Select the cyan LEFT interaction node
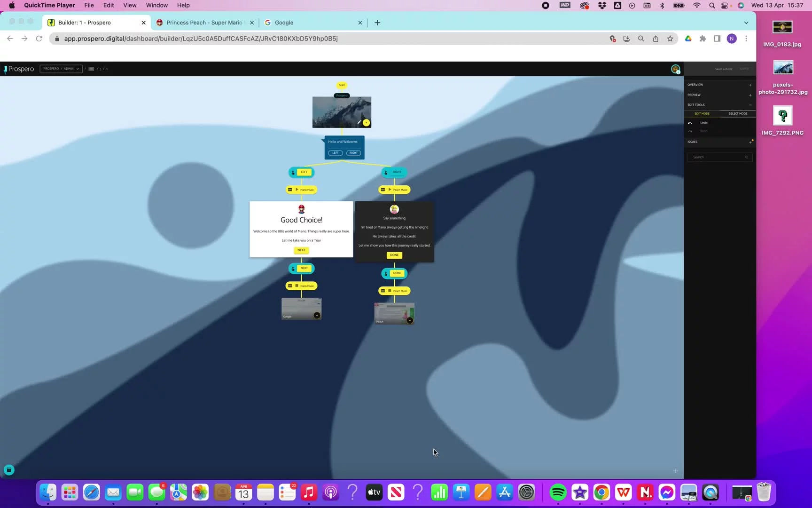Viewport: 812px width, 508px height. pos(301,172)
